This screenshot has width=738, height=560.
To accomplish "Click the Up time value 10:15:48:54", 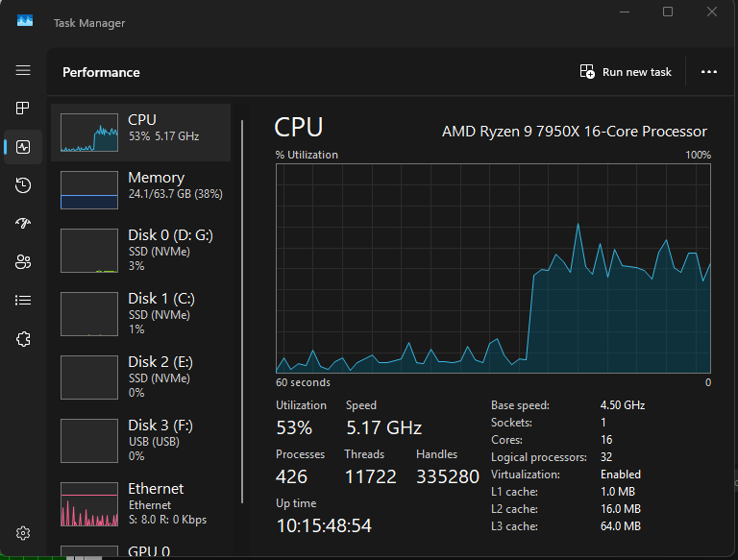I will (324, 525).
